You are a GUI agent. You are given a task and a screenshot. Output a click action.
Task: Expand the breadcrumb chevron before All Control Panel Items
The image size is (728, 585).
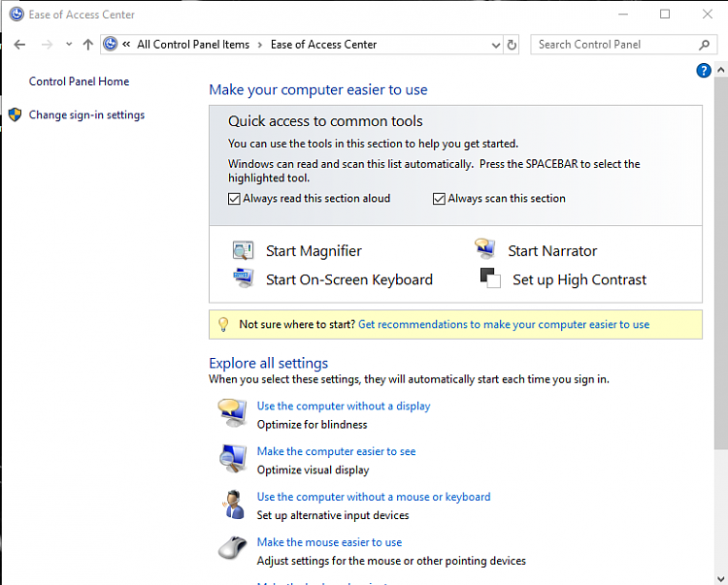(126, 45)
